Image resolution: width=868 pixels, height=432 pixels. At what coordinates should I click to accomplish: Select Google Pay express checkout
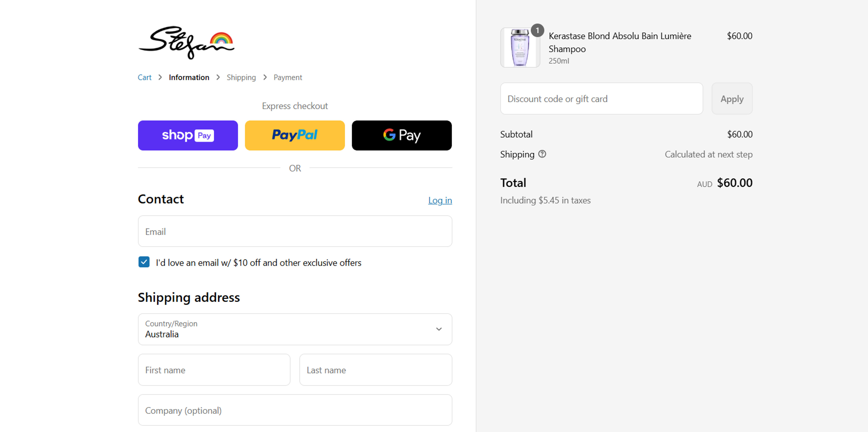402,135
